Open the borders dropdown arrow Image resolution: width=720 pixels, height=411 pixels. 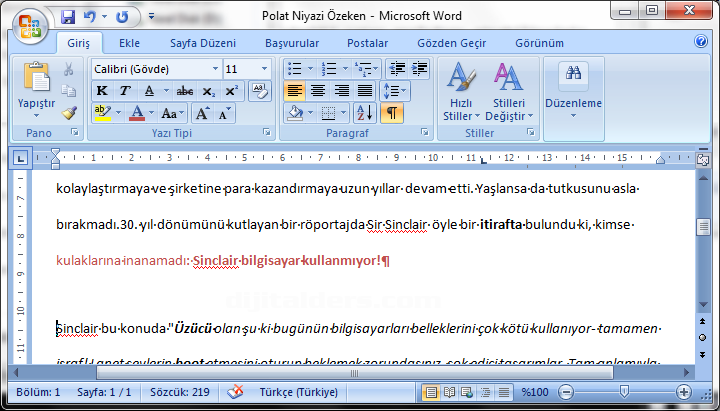click(343, 113)
